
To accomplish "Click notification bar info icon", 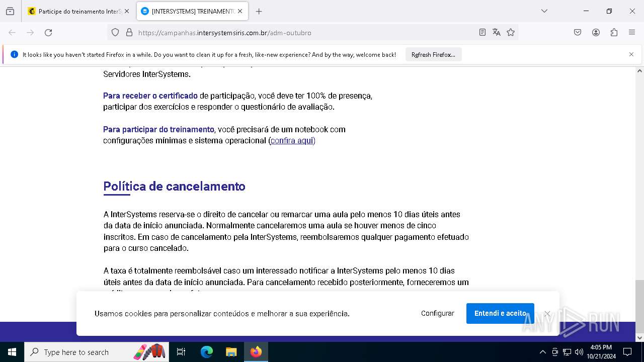I will (x=14, y=54).
